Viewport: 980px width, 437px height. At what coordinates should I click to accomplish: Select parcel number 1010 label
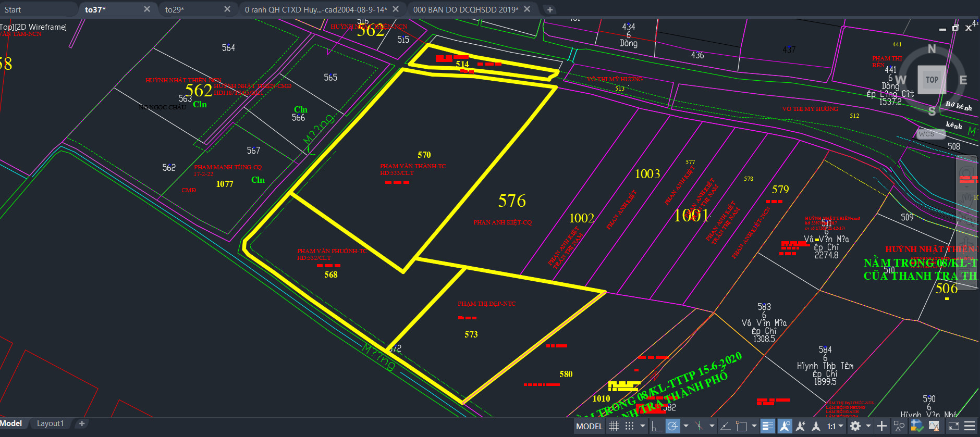click(x=601, y=398)
